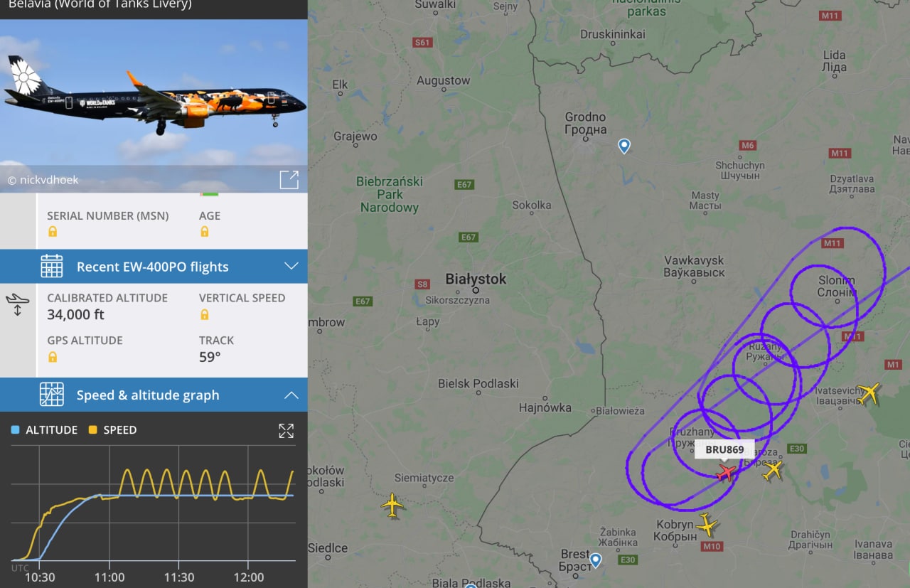The width and height of the screenshot is (910, 588).
Task: Click the Serial Number lock icon
Action: coord(53,232)
